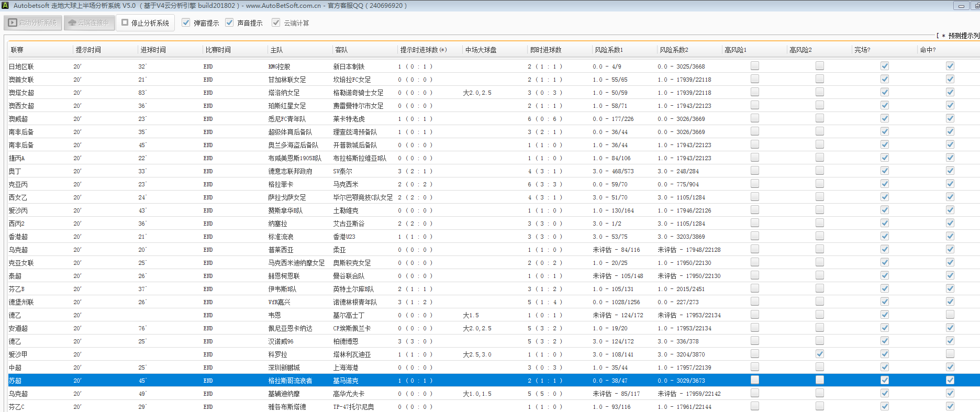Sort by the 联赛 column header
The height and width of the screenshot is (412, 980).
[x=17, y=50]
